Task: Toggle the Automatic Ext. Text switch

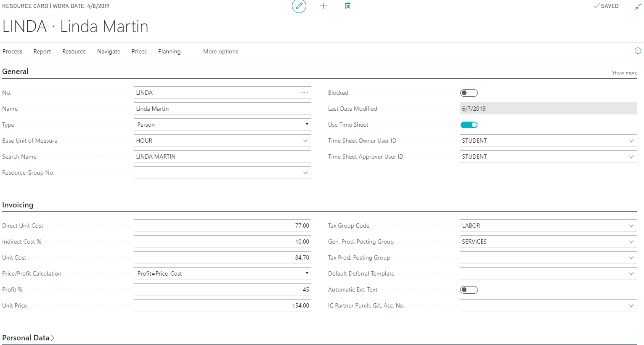Action: coord(469,290)
